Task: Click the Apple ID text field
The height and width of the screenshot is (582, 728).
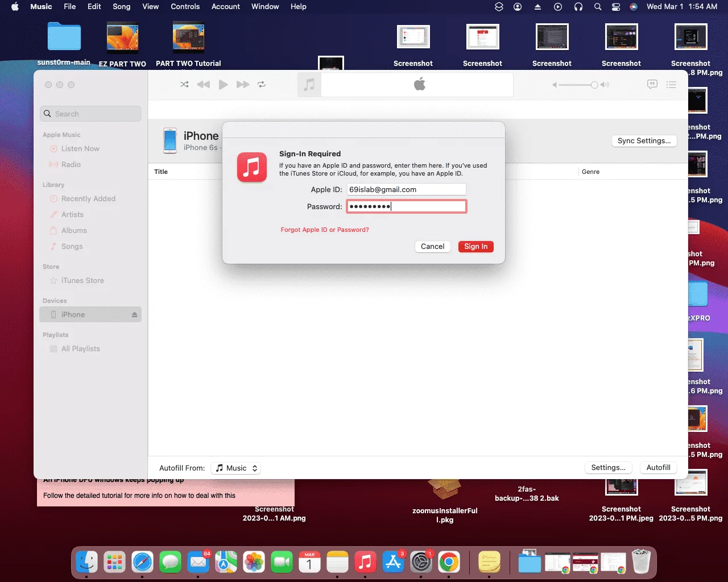Action: [406, 189]
